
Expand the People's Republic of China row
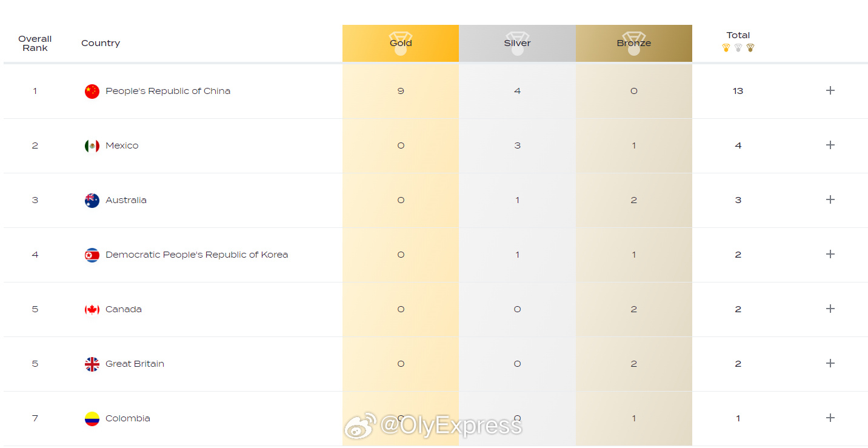click(x=830, y=90)
